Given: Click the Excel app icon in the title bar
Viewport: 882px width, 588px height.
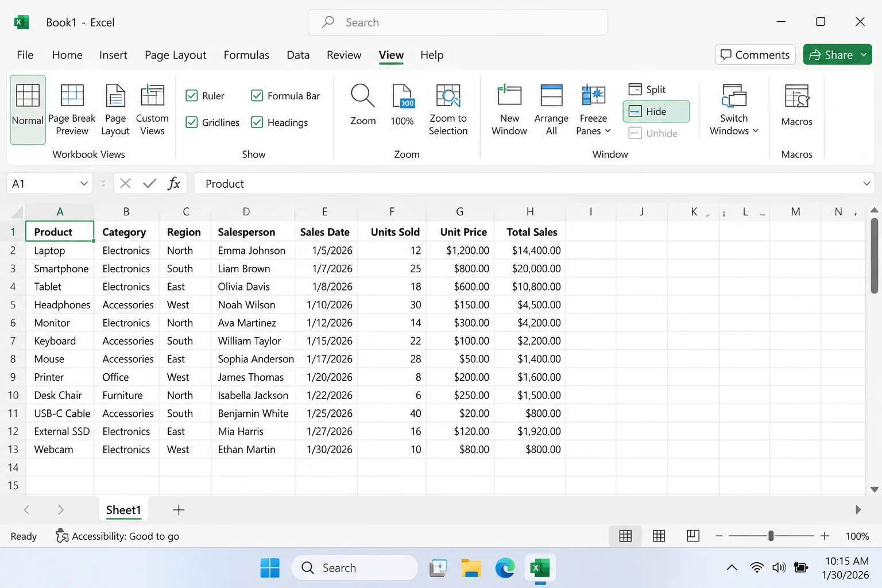Looking at the screenshot, I should (x=21, y=22).
